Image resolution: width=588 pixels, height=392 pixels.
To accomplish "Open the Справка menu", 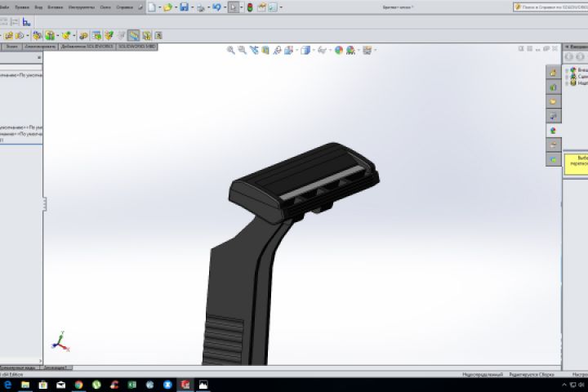I will tap(124, 7).
